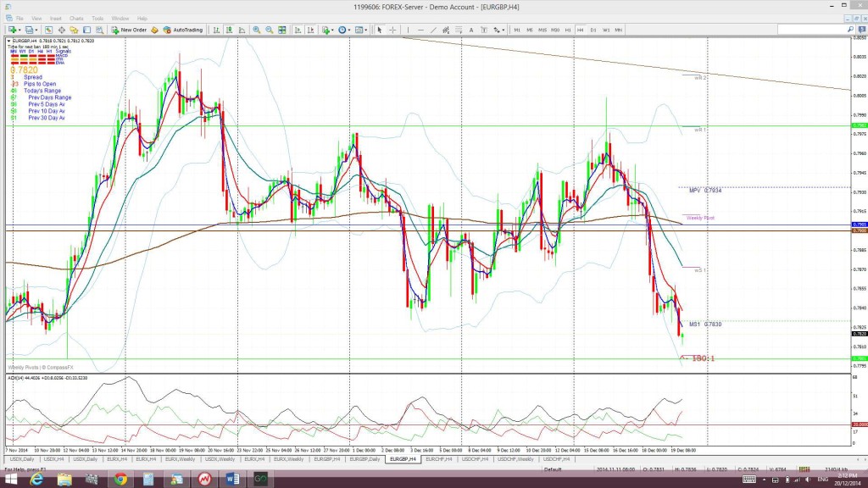Select the Crosshair tool
Screen dimensions: 868x488
tap(392, 30)
